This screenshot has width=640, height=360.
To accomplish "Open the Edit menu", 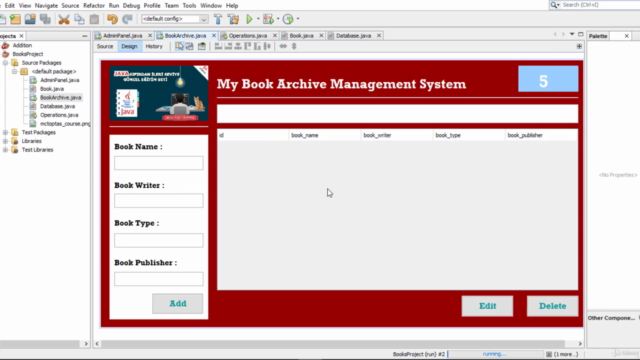I will [10, 6].
